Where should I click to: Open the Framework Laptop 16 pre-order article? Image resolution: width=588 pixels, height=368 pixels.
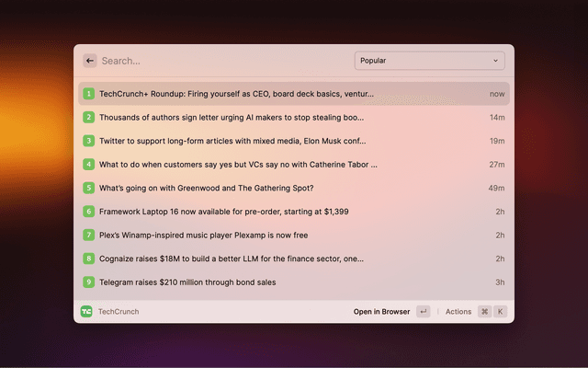tap(223, 212)
